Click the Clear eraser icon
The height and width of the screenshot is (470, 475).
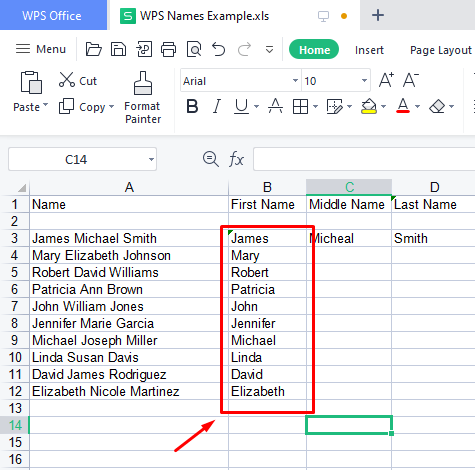(x=437, y=107)
